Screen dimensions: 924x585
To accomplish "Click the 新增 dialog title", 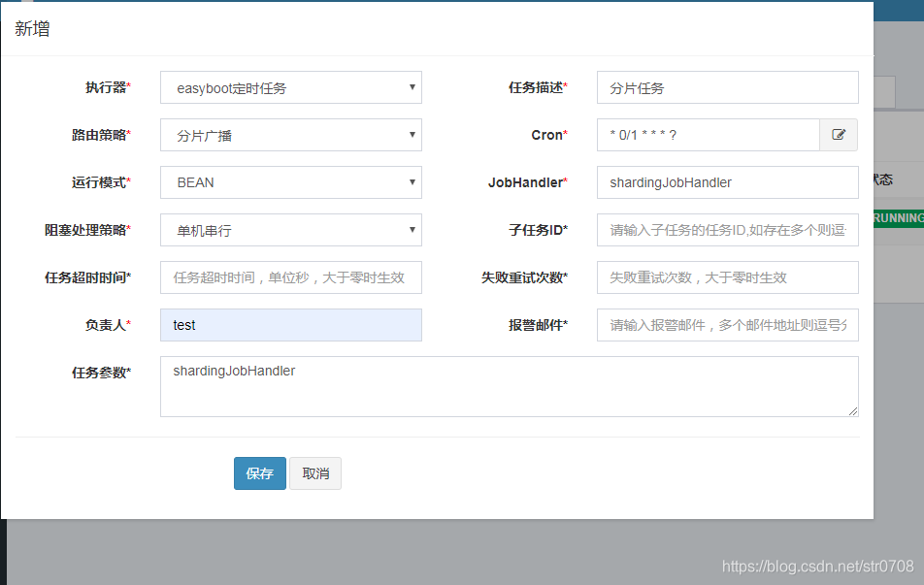I will tap(32, 28).
